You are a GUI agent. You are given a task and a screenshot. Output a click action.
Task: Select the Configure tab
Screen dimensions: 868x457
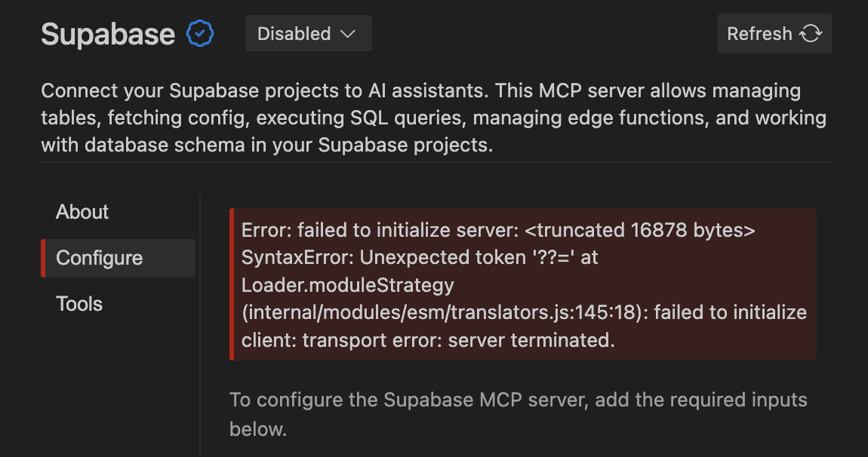pos(99,258)
